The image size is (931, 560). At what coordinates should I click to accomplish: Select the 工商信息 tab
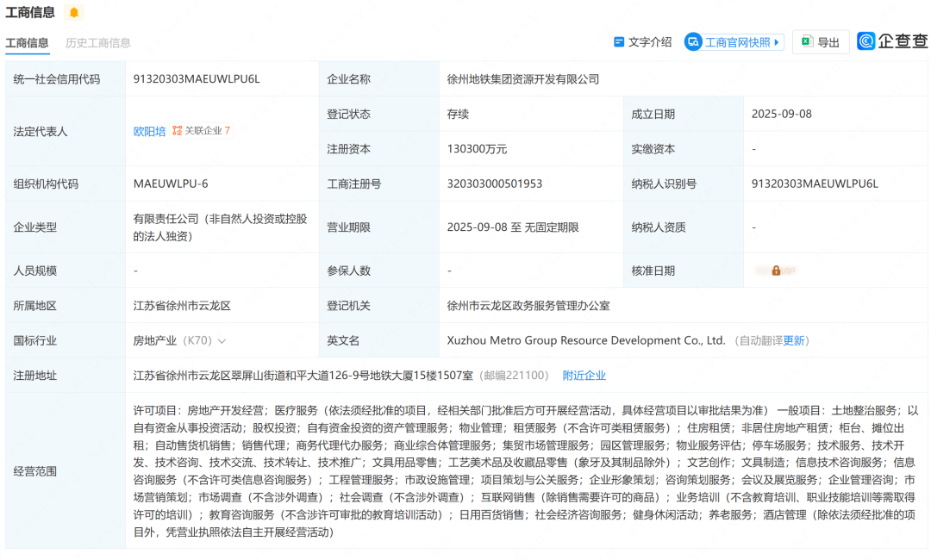click(26, 41)
